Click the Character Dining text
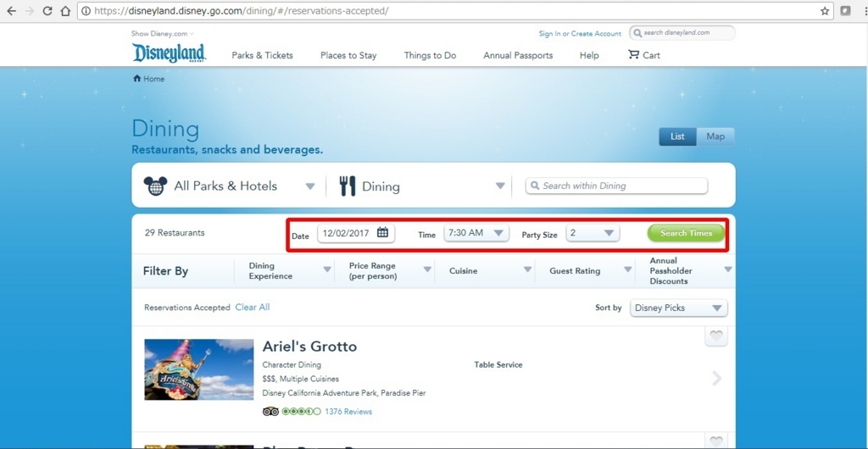 tap(292, 365)
